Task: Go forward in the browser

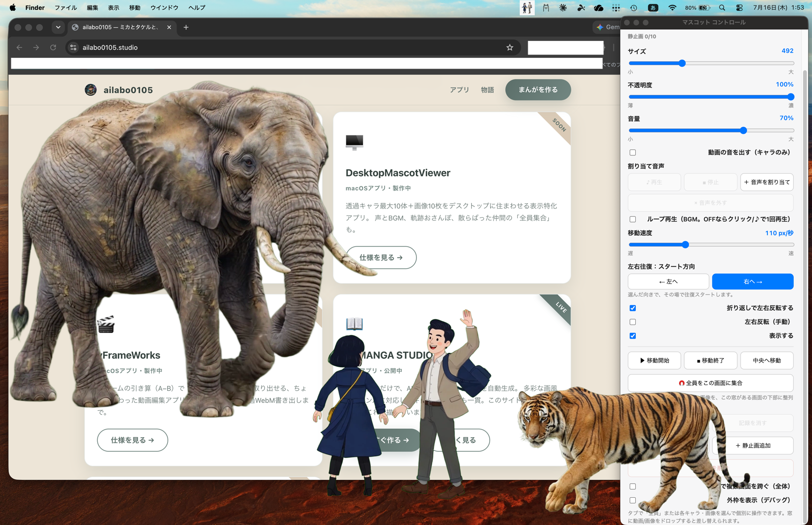Action: coord(36,47)
